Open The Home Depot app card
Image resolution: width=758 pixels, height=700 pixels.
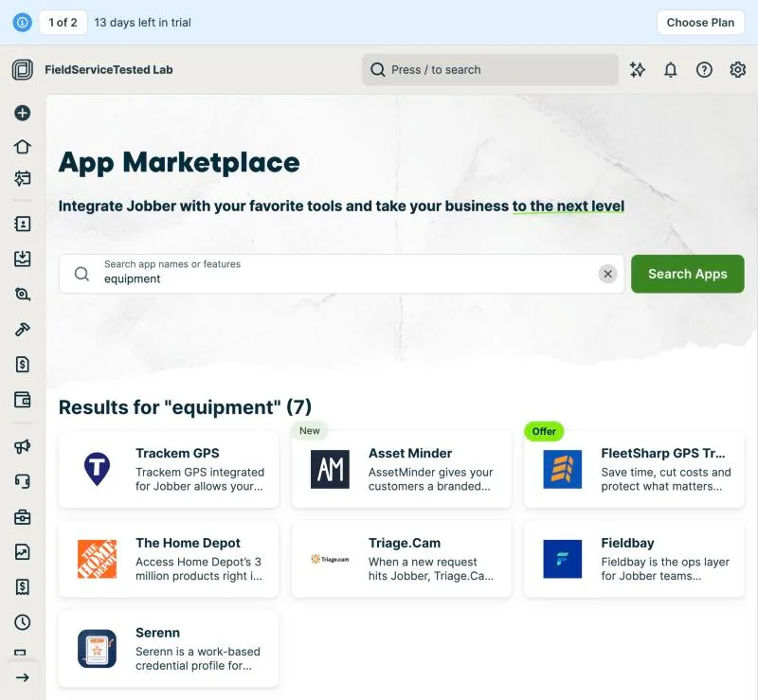169,559
